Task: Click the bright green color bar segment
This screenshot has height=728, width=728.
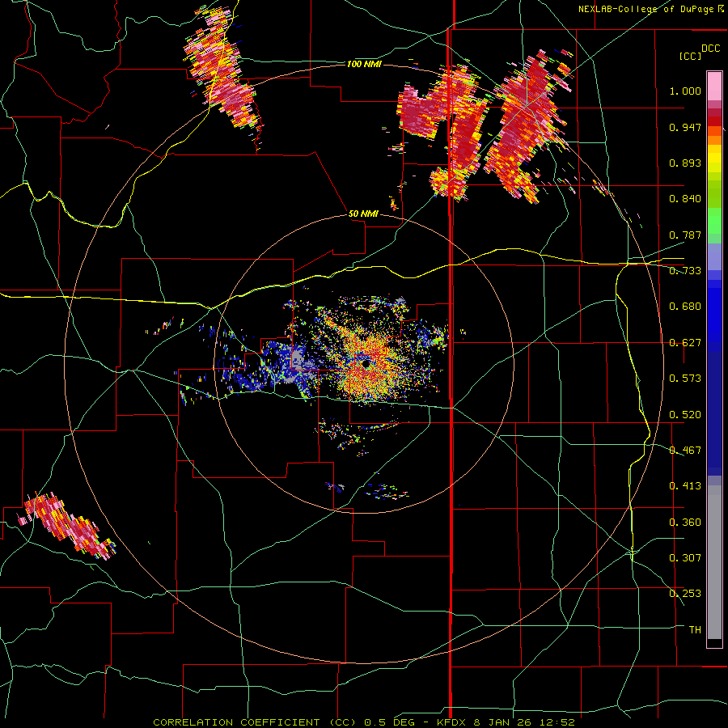Action: click(714, 221)
